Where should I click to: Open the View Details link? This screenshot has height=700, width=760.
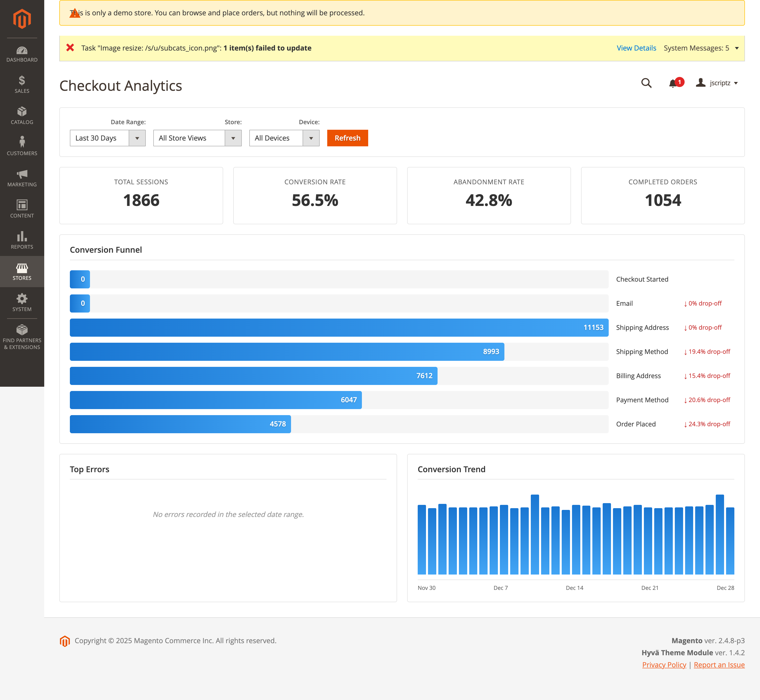pos(636,48)
